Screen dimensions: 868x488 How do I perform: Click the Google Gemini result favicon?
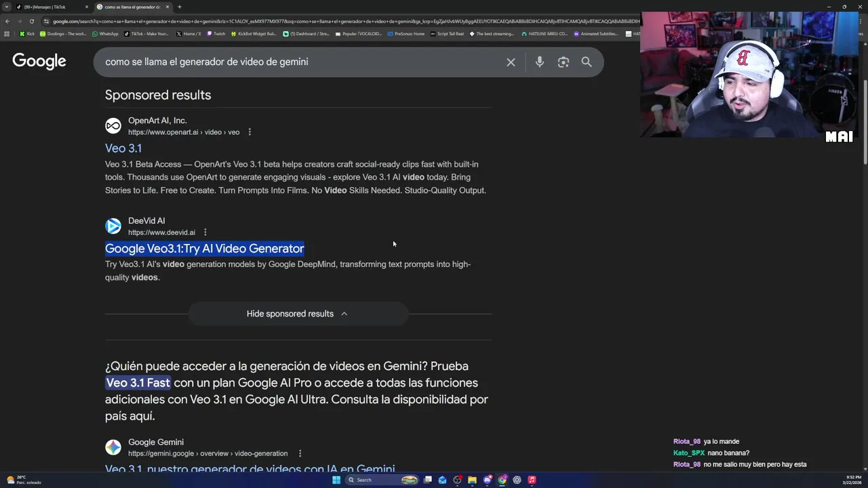pos(113,447)
